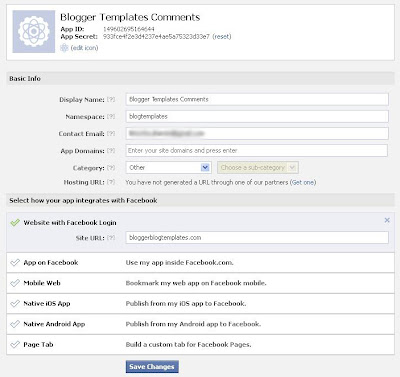Click 'Bookmark my web app on Facebook mobile.' text
400x377 pixels.
pos(196,283)
